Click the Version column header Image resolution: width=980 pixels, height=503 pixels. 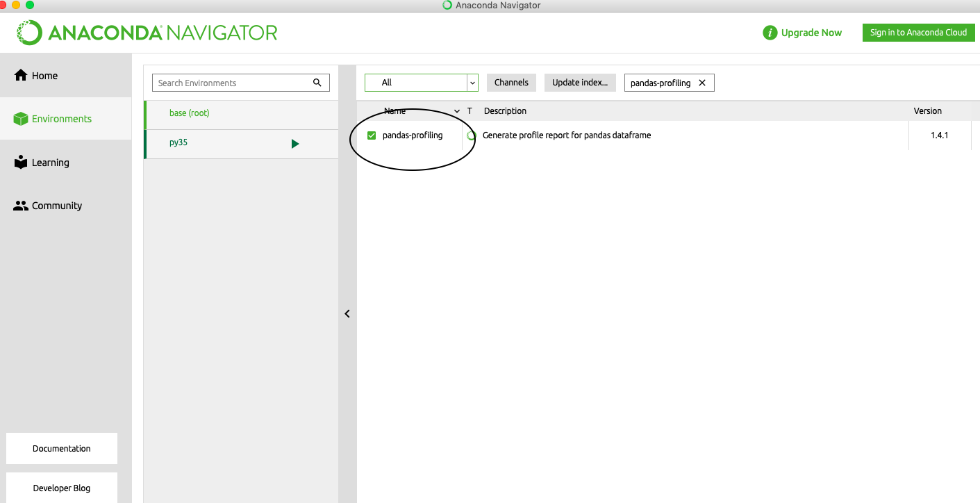[928, 111]
